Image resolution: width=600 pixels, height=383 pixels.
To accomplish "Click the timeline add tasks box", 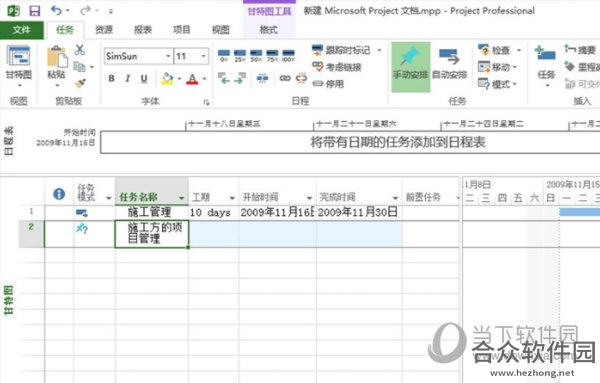I will 350,143.
